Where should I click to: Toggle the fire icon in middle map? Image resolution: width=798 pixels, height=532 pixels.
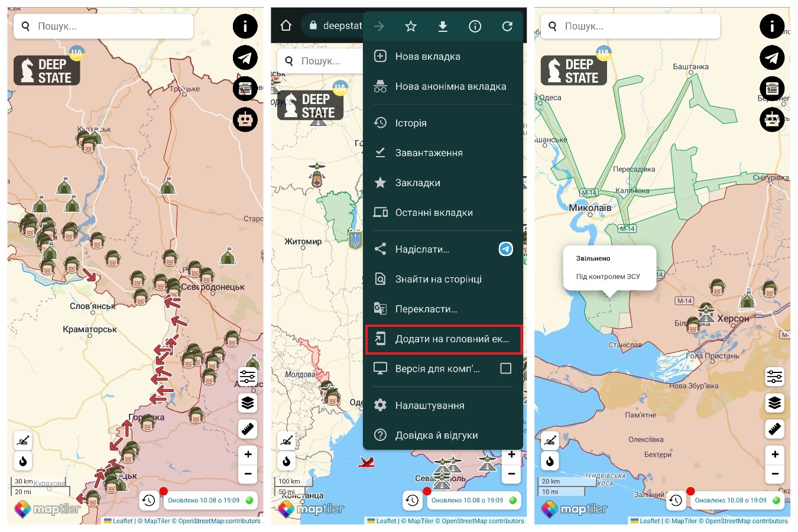(x=287, y=461)
